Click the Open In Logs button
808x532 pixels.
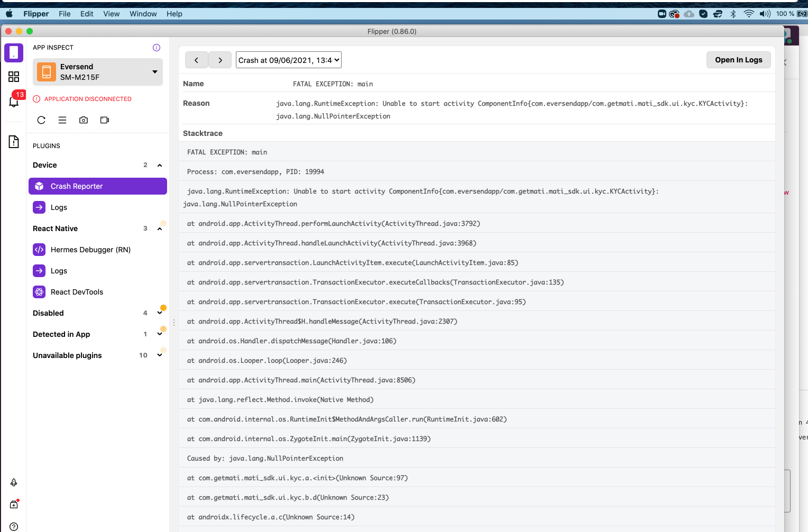[x=738, y=60]
